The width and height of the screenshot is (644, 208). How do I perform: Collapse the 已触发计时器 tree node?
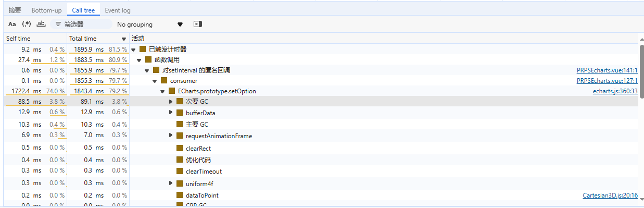(134, 50)
